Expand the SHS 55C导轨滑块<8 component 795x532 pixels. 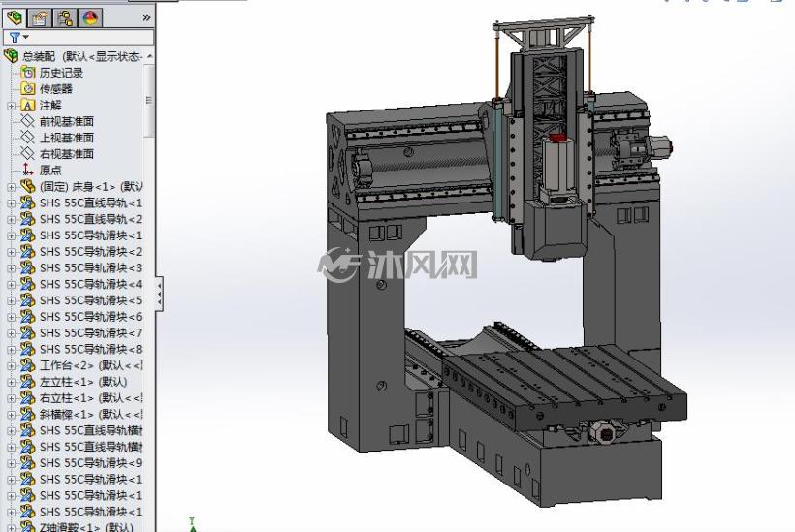(x=12, y=350)
